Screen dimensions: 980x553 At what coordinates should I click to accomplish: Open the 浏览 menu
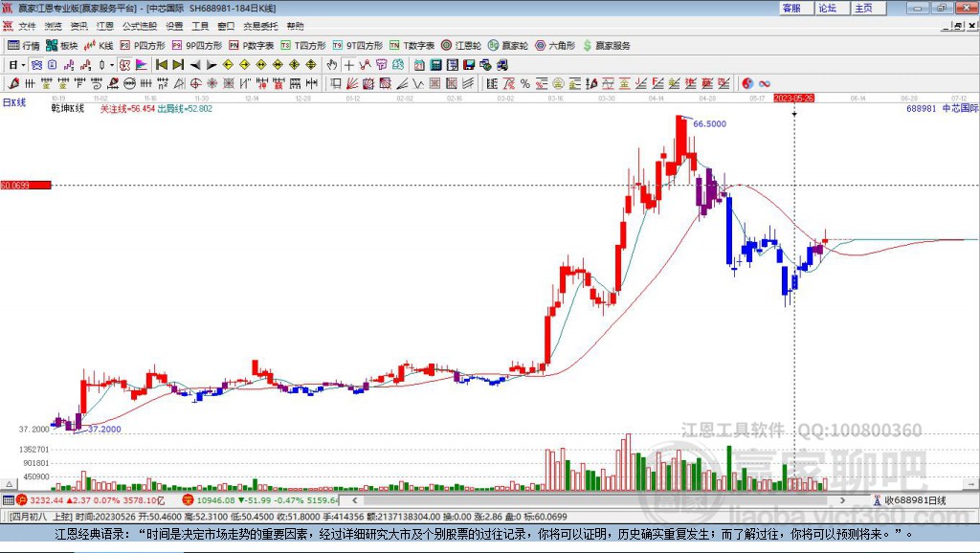[x=54, y=26]
